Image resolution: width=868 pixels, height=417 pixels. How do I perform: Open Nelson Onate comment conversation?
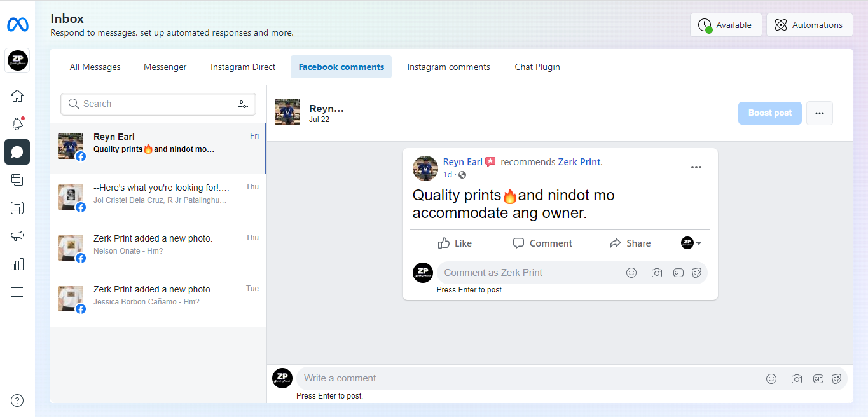point(158,250)
